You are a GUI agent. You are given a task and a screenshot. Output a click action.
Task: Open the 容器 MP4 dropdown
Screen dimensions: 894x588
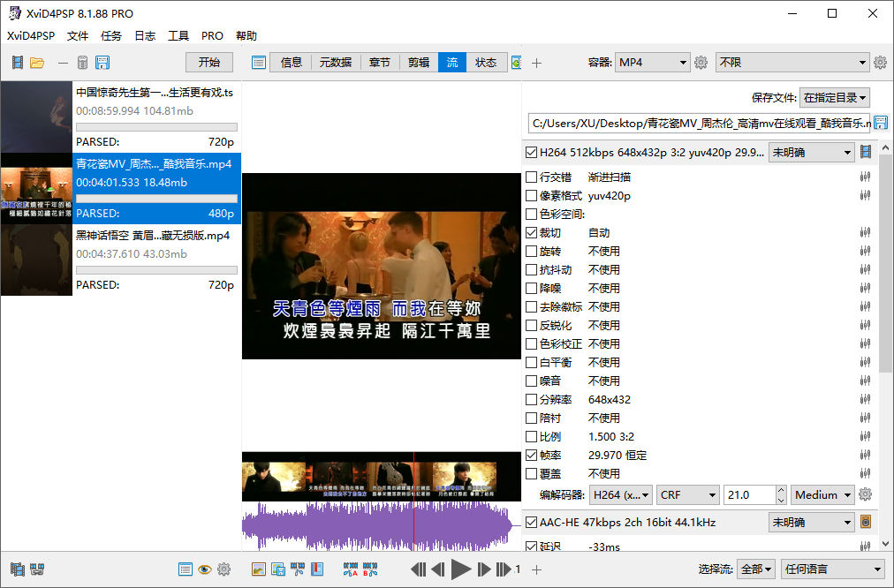[x=653, y=62]
